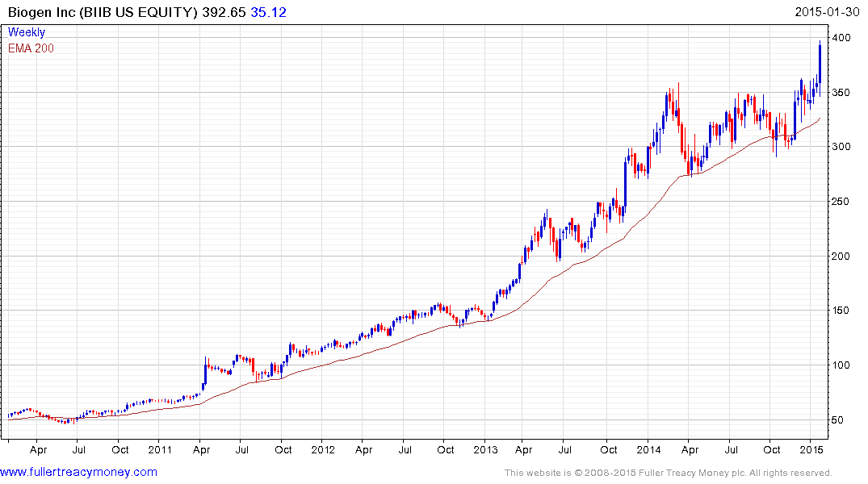
Task: Click the blue price change value 35.12
Action: pos(269,12)
